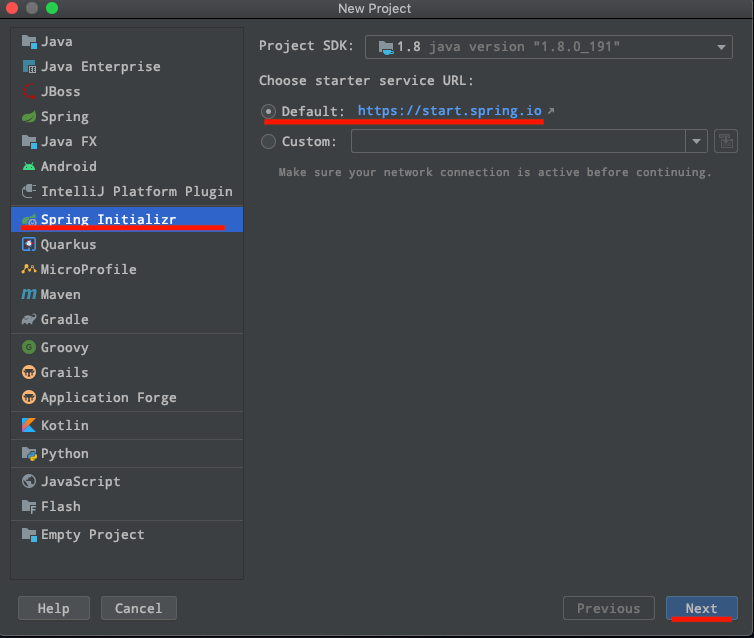
Task: Click the Python folder icon
Action: [29, 453]
